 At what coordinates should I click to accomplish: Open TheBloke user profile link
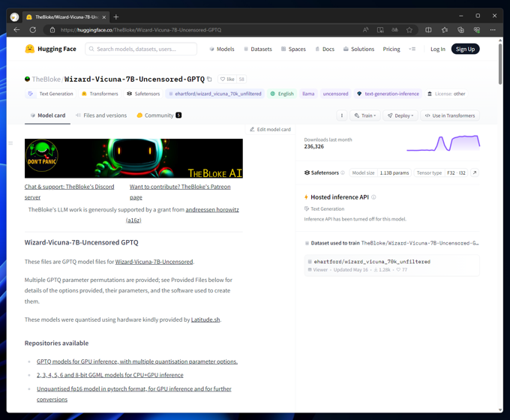click(x=46, y=79)
